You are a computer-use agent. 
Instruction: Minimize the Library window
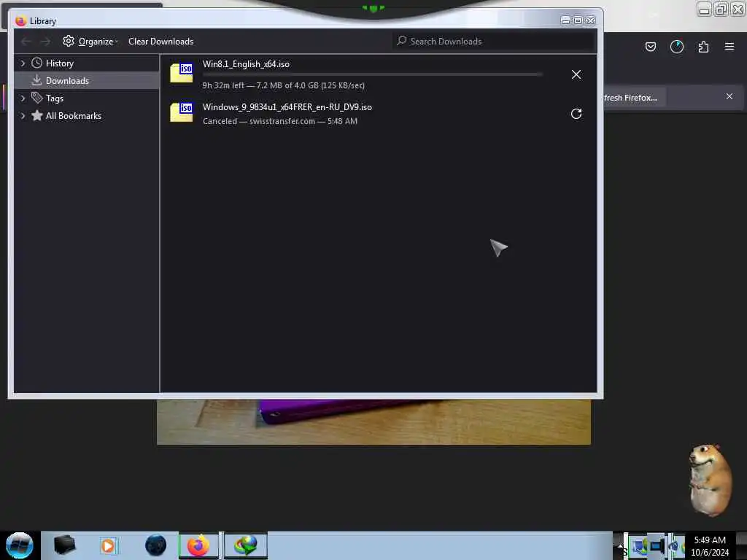(565, 20)
